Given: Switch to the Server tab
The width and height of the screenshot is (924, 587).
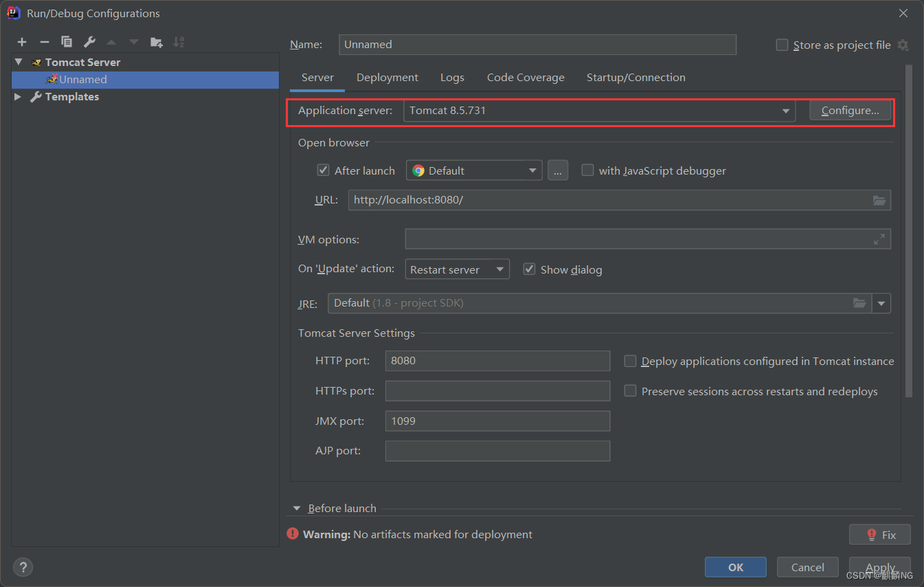Looking at the screenshot, I should (x=317, y=78).
